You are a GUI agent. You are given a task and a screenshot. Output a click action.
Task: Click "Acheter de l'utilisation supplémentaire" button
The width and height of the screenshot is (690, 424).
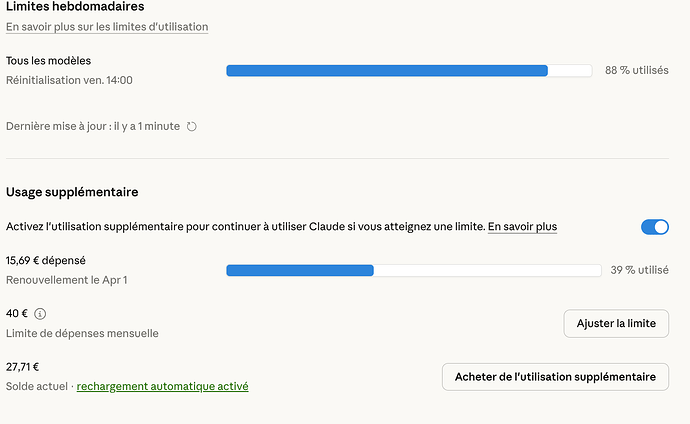555,376
